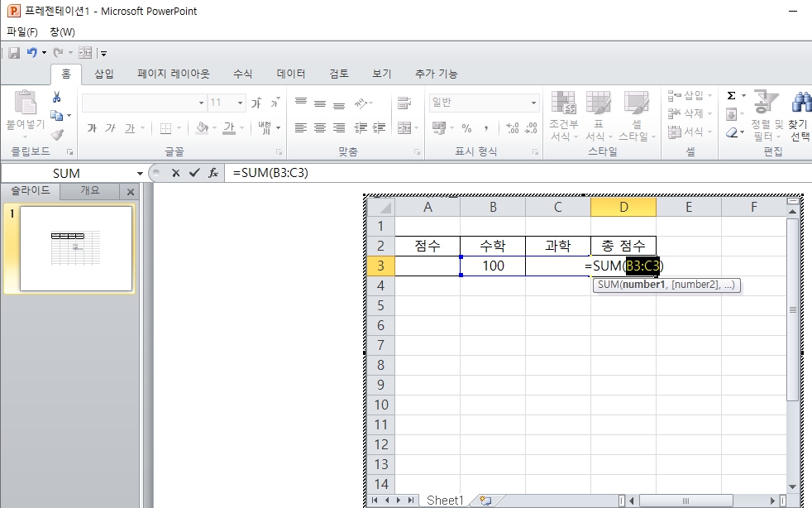Open the Review (검토) tab
812x508 pixels.
click(x=339, y=74)
